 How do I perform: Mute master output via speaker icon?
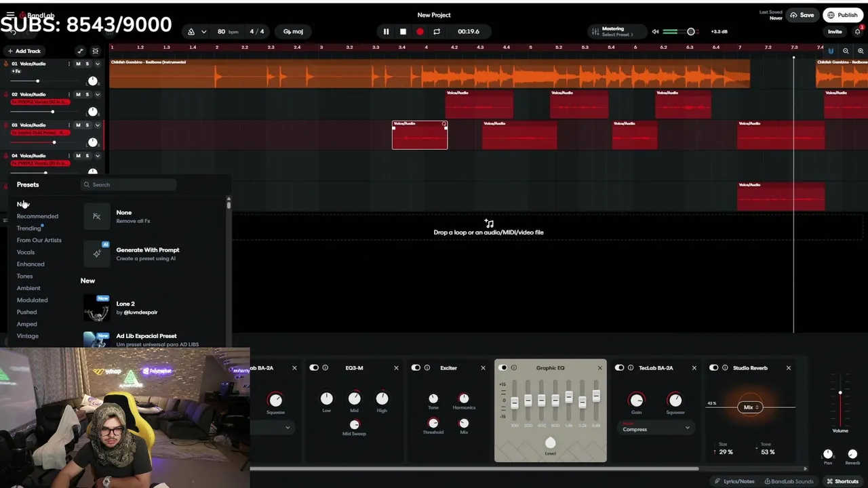point(655,32)
